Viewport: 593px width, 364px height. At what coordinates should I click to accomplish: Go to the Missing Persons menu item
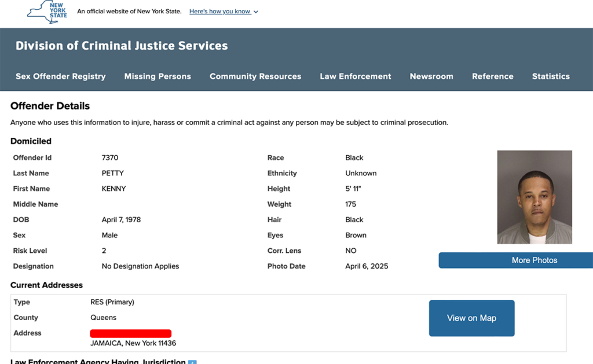coord(158,76)
